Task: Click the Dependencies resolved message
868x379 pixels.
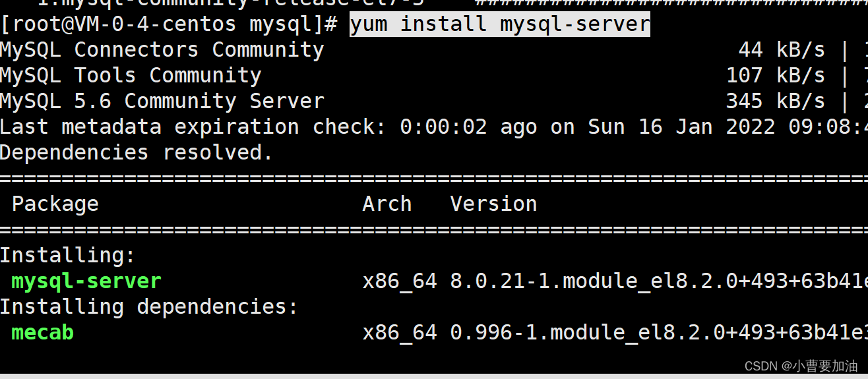Action: point(137,153)
